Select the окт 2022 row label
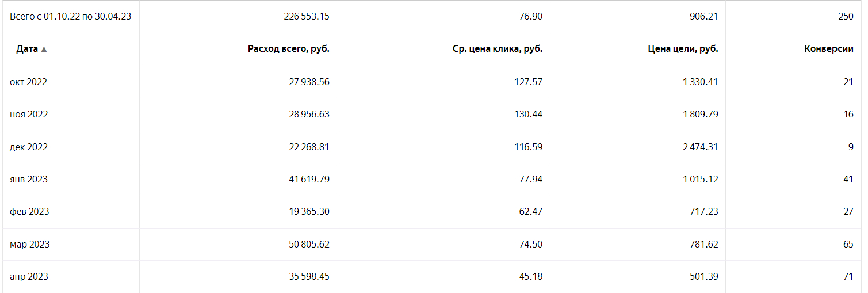 28,82
